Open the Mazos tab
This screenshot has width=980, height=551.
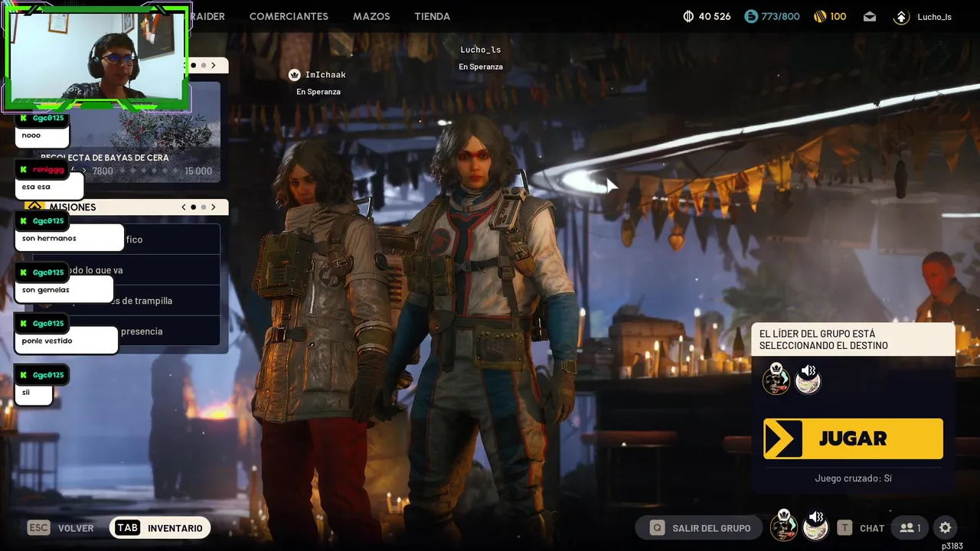click(371, 16)
